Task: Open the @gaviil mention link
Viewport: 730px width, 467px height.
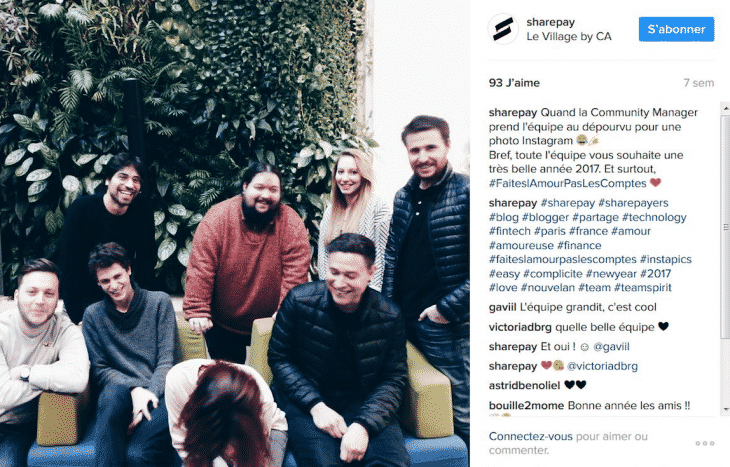Action: click(611, 347)
